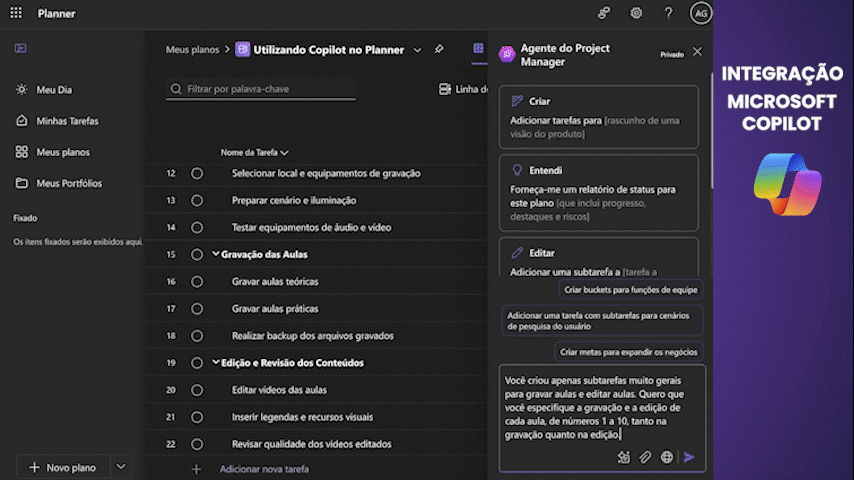
Task: Open dropdown arrow next to Novo plano
Action: tap(121, 467)
